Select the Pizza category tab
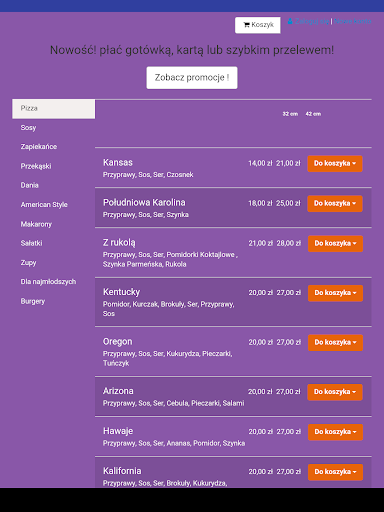The image size is (384, 512). coord(54,109)
